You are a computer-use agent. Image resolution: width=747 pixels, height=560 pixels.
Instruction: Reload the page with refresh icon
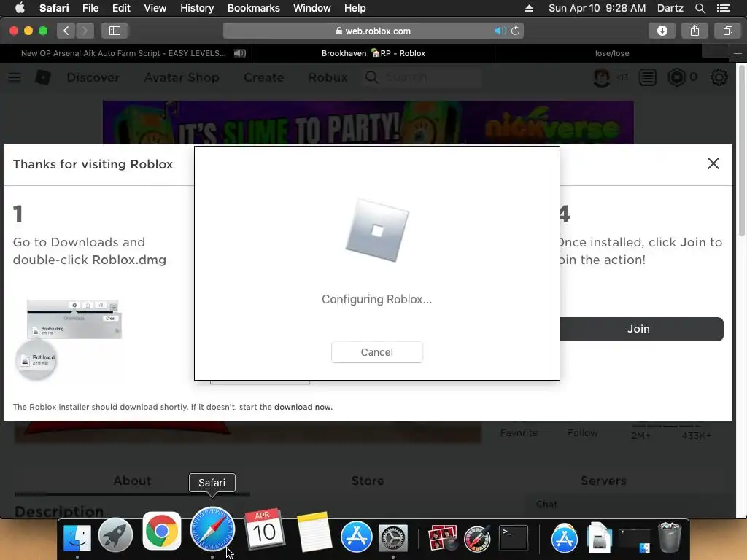516,31
